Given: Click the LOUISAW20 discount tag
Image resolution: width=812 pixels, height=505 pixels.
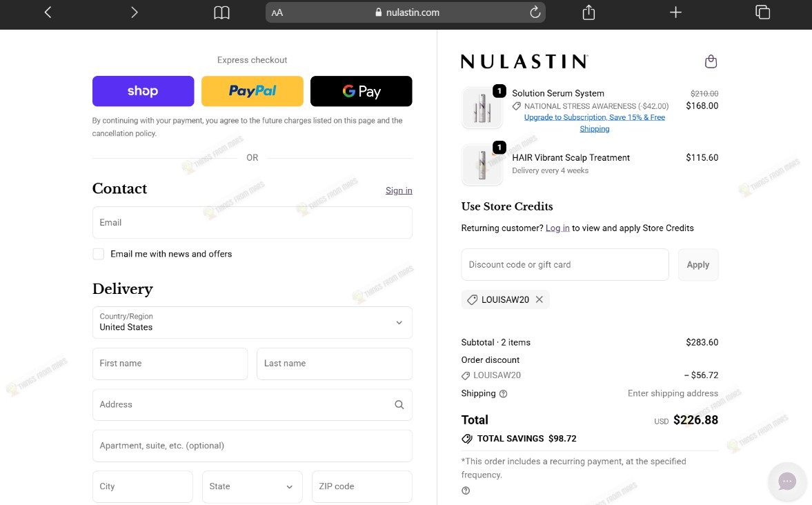Looking at the screenshot, I should 506,299.
